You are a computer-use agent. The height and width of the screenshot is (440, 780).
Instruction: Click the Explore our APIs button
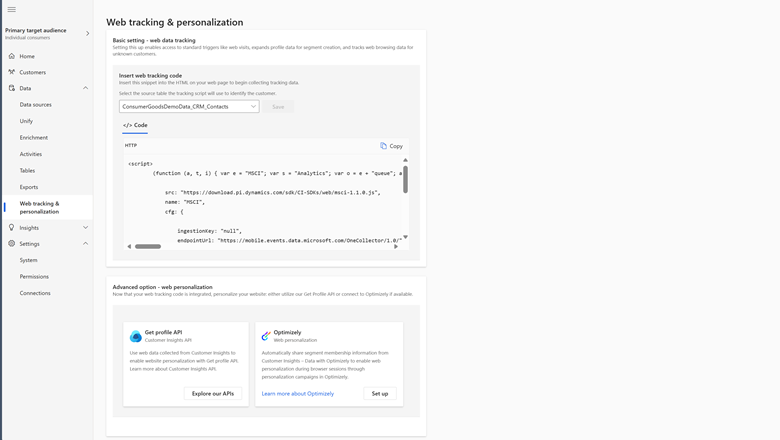(x=213, y=393)
